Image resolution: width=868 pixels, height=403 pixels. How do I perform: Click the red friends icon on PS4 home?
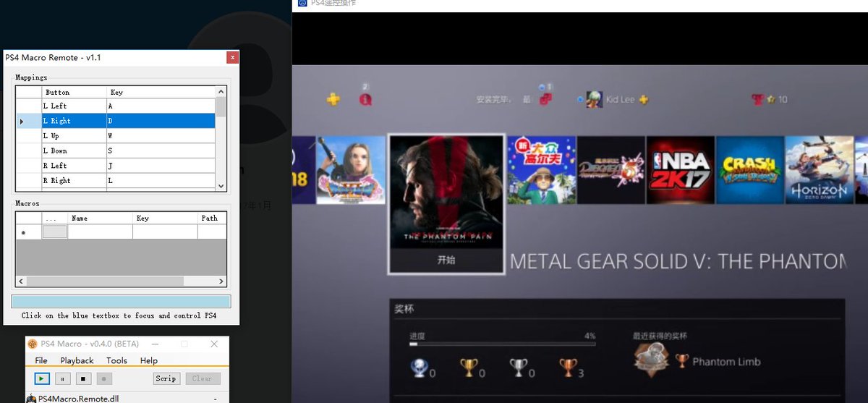(545, 99)
